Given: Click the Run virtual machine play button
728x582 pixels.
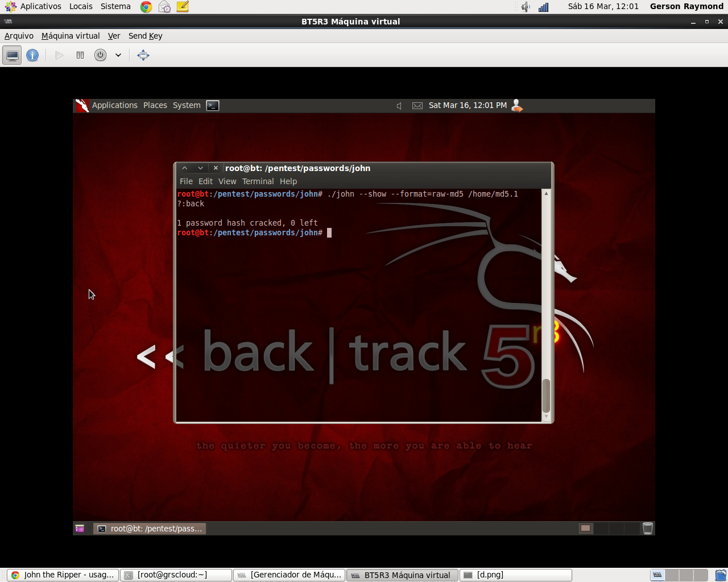Looking at the screenshot, I should tap(59, 55).
